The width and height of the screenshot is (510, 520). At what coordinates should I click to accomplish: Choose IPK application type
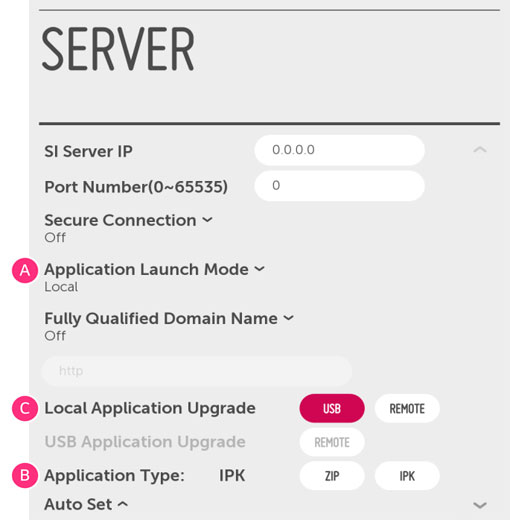pyautogui.click(x=407, y=476)
